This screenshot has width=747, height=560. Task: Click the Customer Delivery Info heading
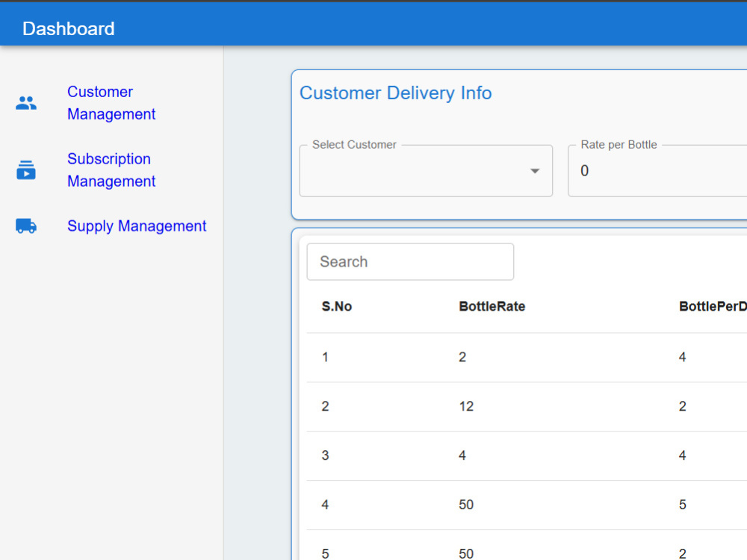(395, 93)
